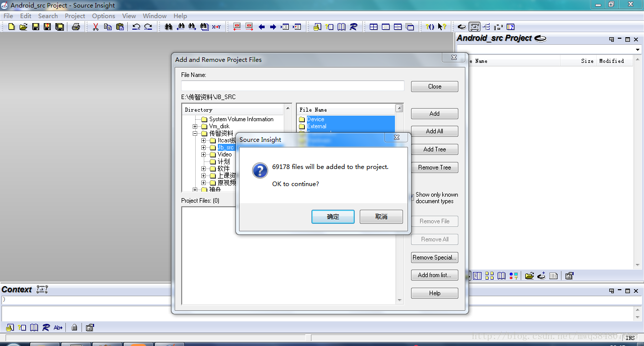This screenshot has width=644, height=346.
Task: Click the Add All button
Action: pos(435,131)
